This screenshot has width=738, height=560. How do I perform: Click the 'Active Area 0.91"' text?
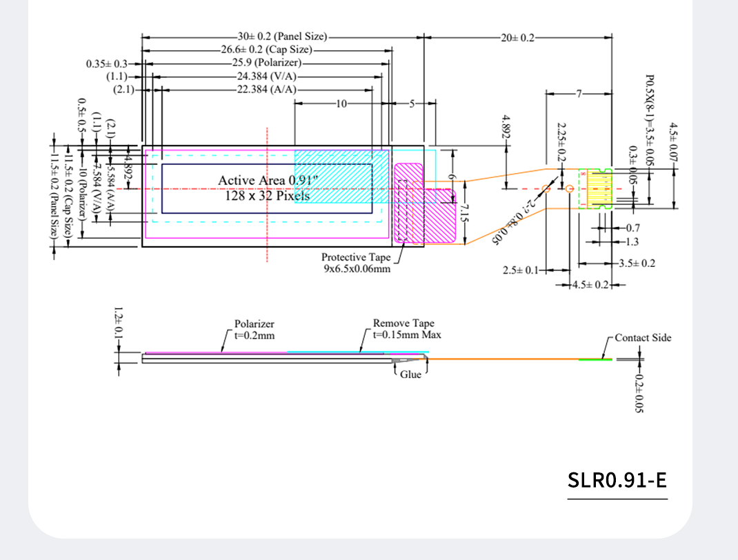coord(268,180)
